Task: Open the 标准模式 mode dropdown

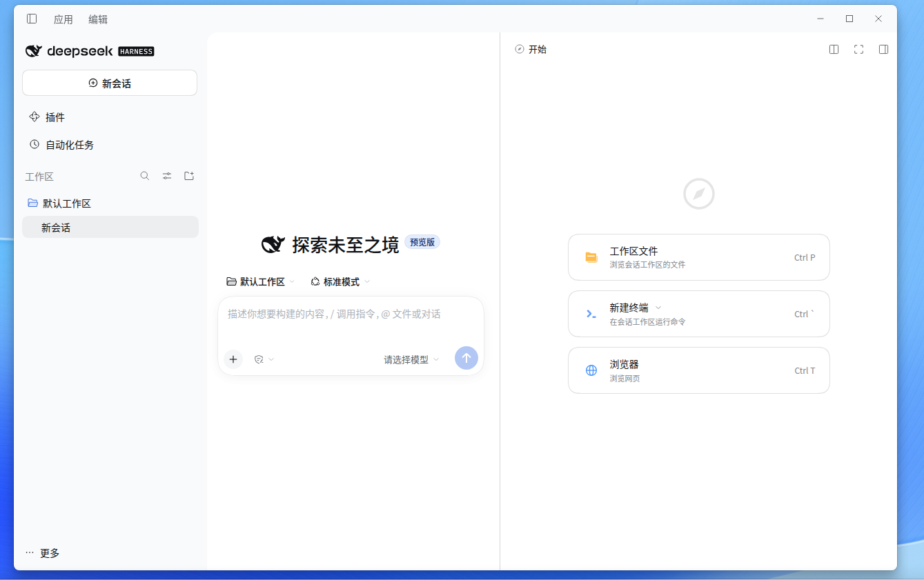Action: tap(340, 281)
